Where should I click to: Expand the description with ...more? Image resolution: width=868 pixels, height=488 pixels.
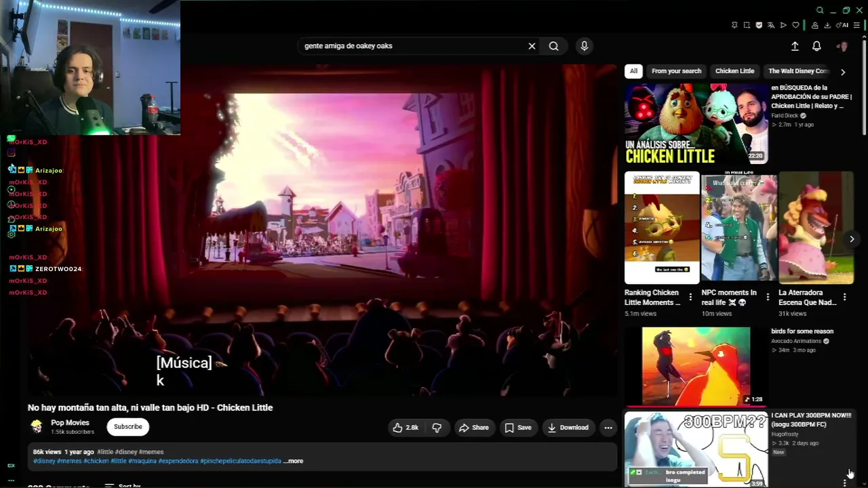(293, 461)
